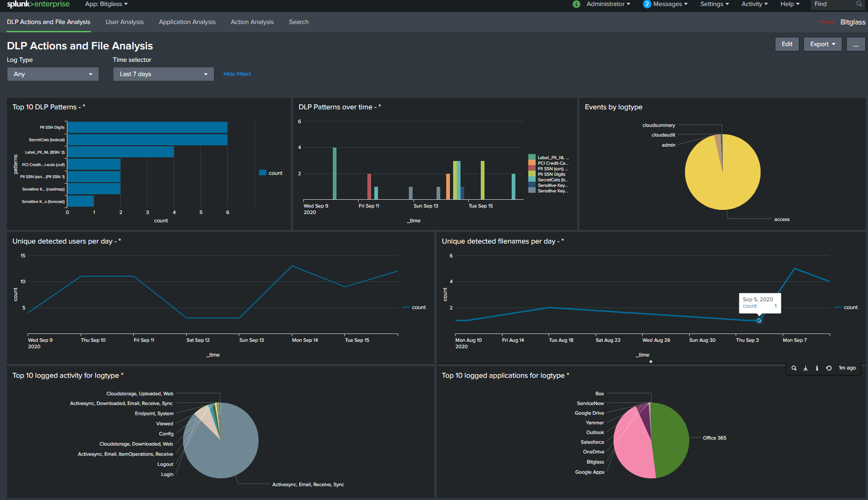
Task: Click the search magnifier in the Find bar
Action: pos(858,4)
